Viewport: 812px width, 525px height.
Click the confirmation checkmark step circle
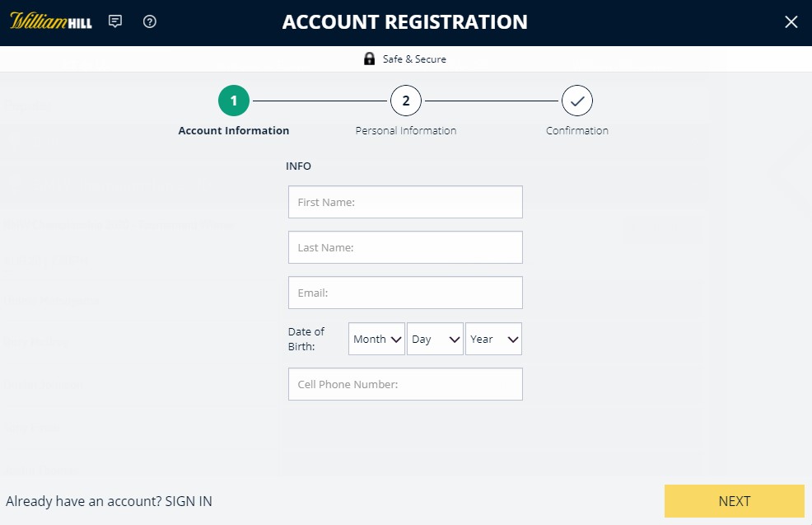coord(577,101)
